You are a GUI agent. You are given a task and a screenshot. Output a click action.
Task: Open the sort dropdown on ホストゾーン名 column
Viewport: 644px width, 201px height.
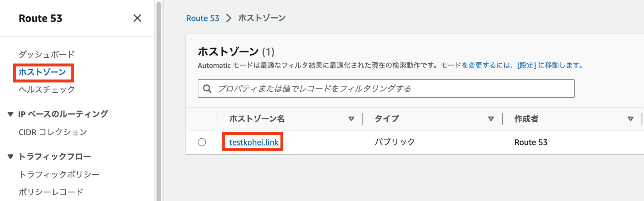[352, 119]
